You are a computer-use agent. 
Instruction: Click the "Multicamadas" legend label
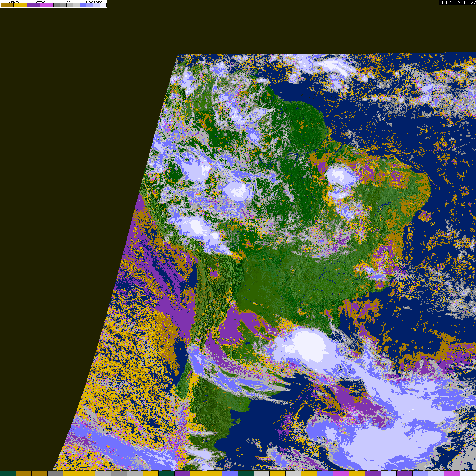93,2
